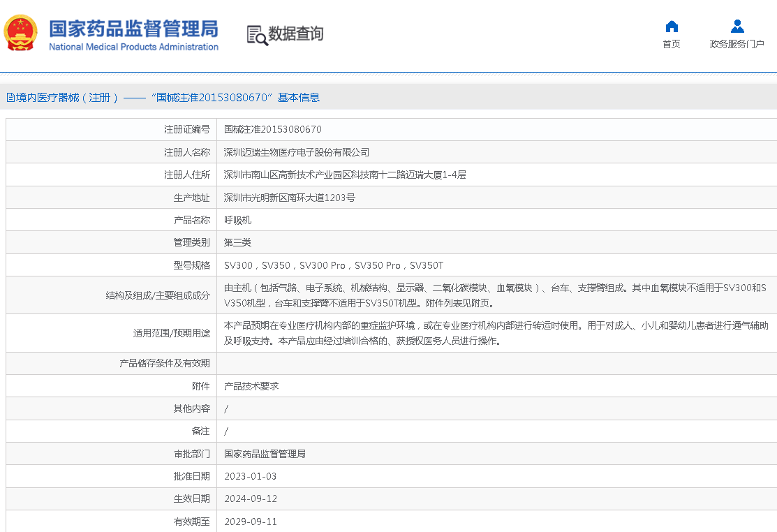
Task: Click the 政务服务门户 person icon
Action: (x=737, y=27)
